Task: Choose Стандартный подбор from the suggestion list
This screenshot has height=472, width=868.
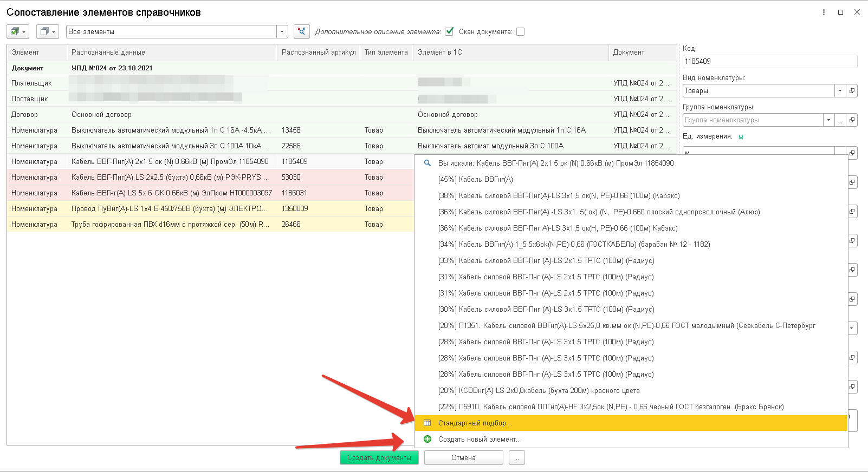Action: [x=631, y=423]
